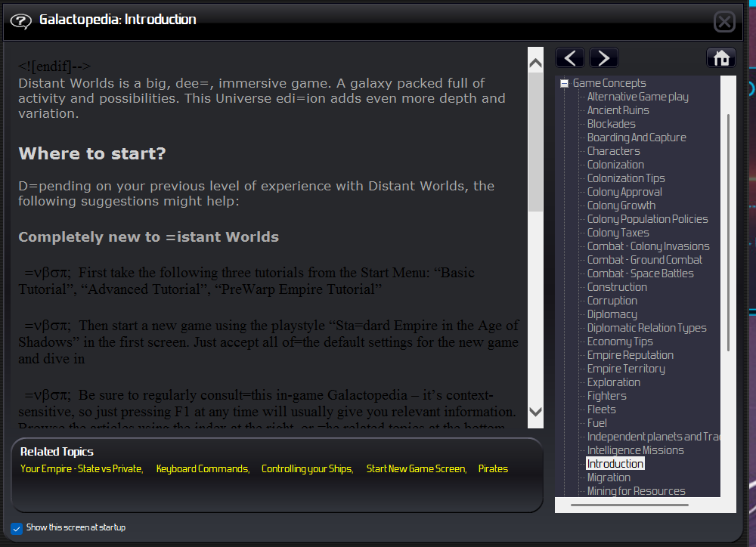The height and width of the screenshot is (547, 756).
Task: Close the Galactopedia window
Action: coord(724,21)
